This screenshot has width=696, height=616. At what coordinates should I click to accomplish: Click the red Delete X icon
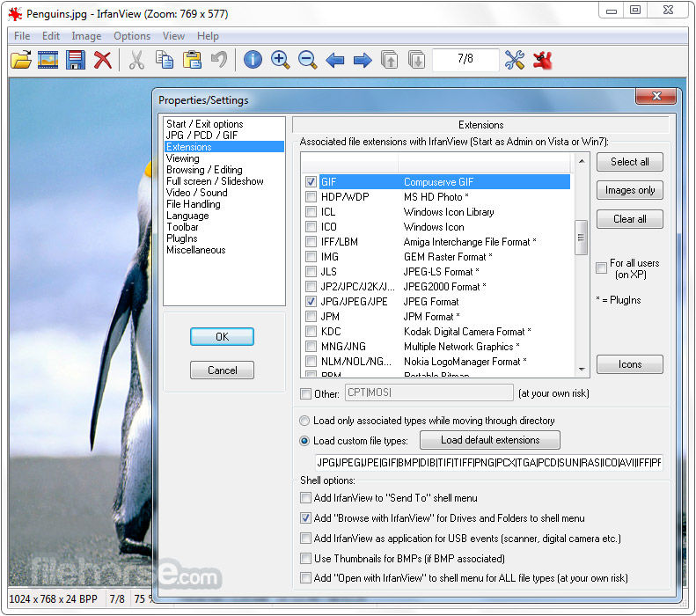[103, 60]
